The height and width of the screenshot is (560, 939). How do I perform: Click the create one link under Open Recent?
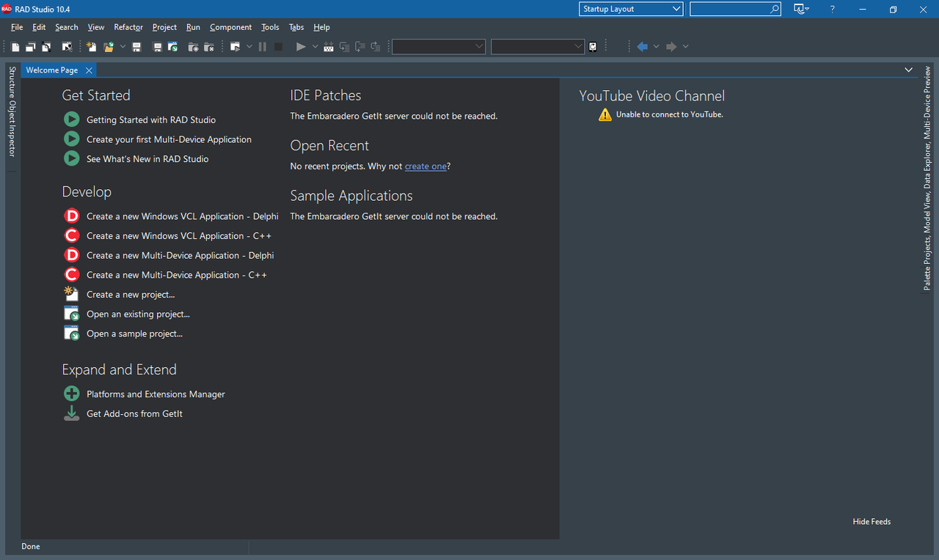point(425,166)
